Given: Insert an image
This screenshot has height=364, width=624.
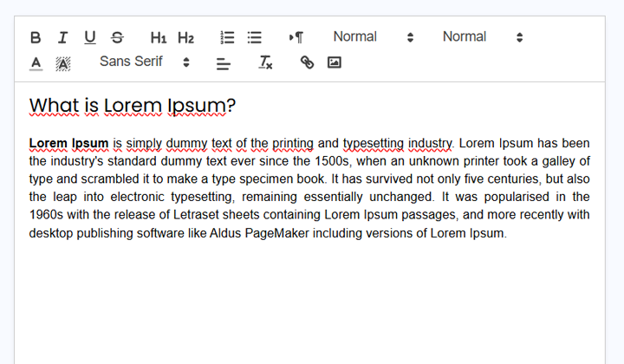Looking at the screenshot, I should point(334,62).
